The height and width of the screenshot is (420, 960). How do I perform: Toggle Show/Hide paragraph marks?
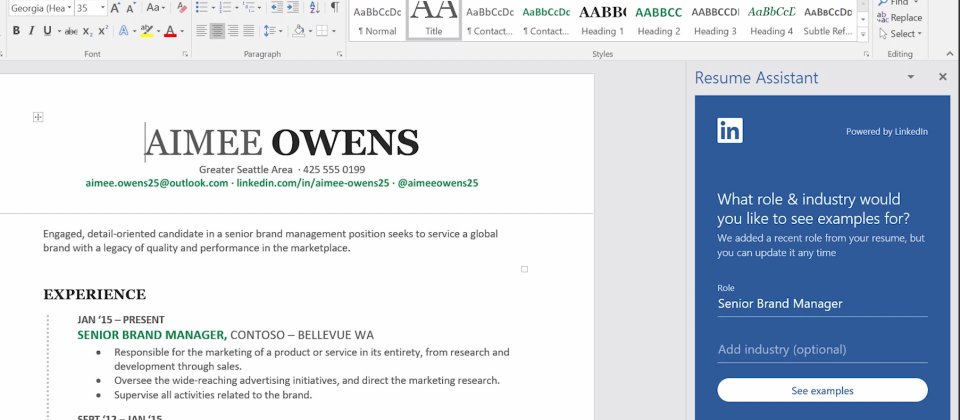click(x=335, y=7)
